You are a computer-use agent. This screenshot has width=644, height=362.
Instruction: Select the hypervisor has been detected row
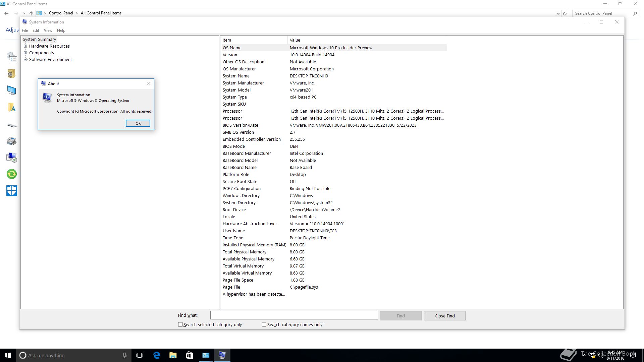tap(334, 294)
